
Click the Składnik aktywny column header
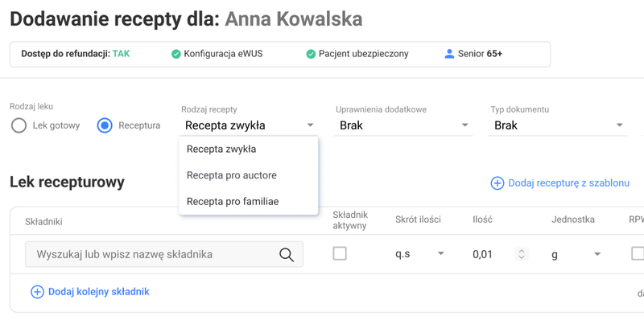(x=350, y=220)
